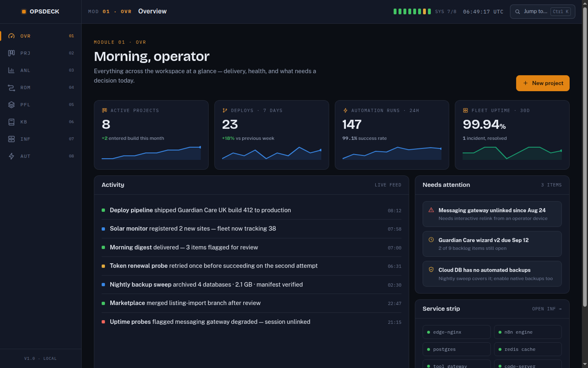Click red status dot beside Uptime probes
The width and height of the screenshot is (588, 368).
tap(103, 322)
